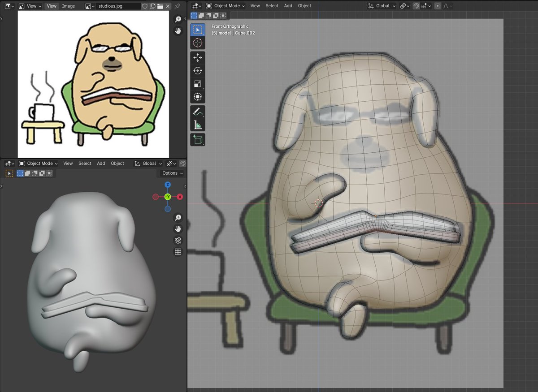The image size is (538, 392).
Task: Select the Measure tool in main viewport toolbar
Action: pyautogui.click(x=197, y=125)
